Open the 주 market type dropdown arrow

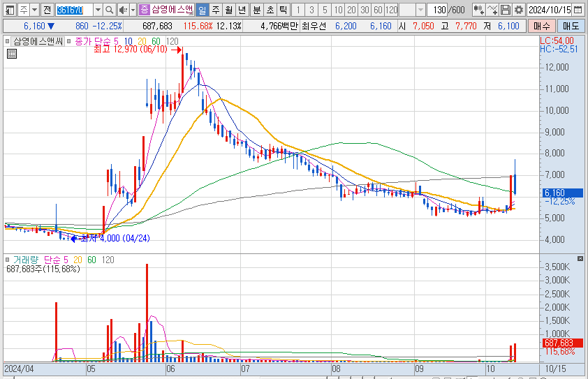click(34, 10)
